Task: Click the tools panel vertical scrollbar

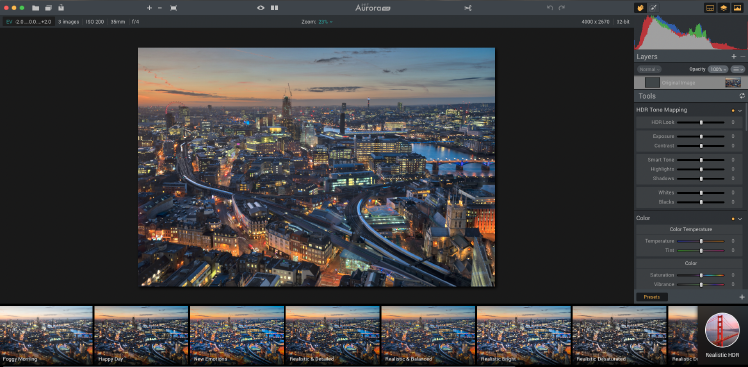Action: pos(746,116)
